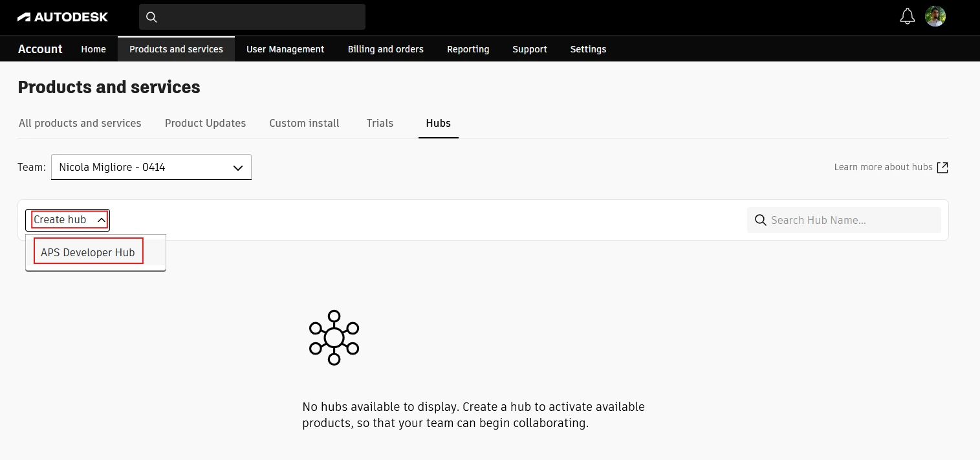Open the user profile avatar
Viewport: 980px width, 460px height.
pos(935,17)
